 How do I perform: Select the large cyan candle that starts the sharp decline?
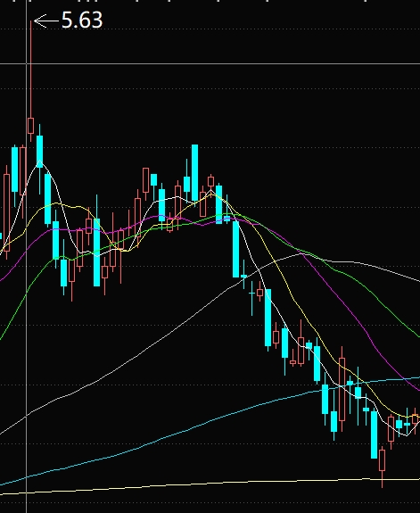coord(235,249)
